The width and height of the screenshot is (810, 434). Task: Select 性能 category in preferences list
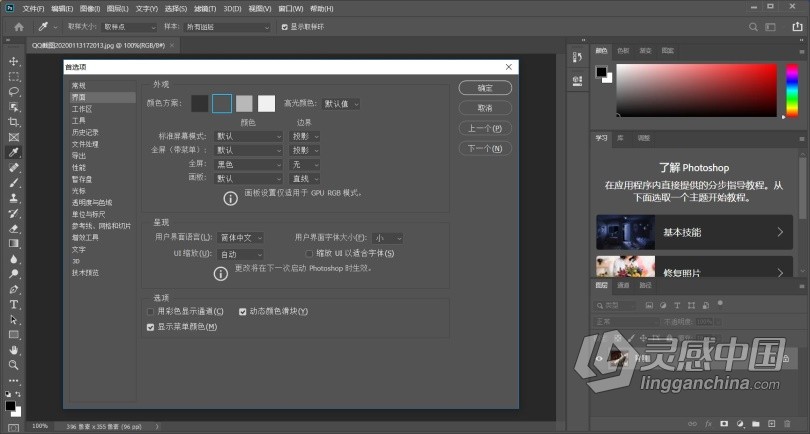click(x=79, y=167)
